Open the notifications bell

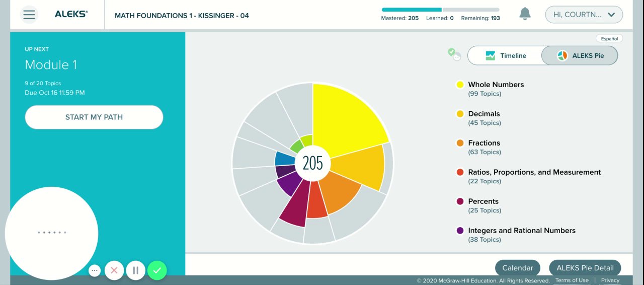point(525,14)
